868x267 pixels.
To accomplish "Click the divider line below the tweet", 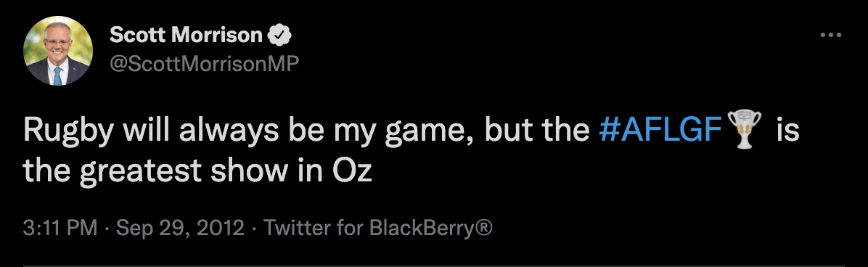I will coord(434,266).
